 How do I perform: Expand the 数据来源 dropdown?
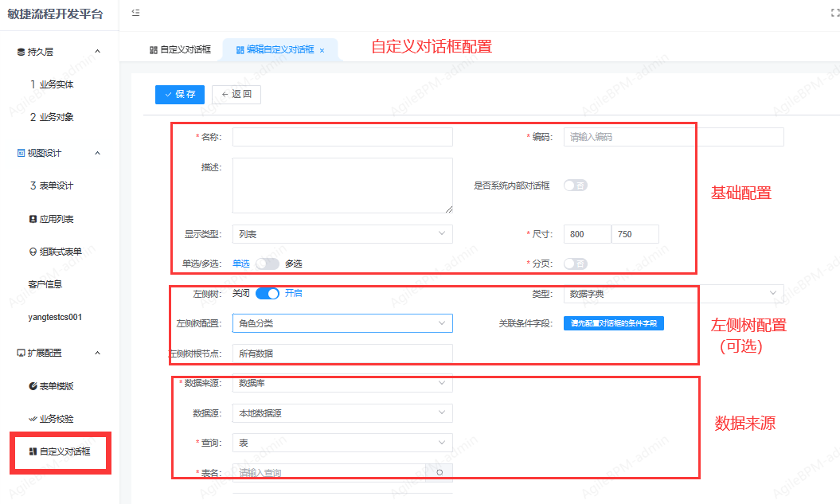(x=342, y=383)
